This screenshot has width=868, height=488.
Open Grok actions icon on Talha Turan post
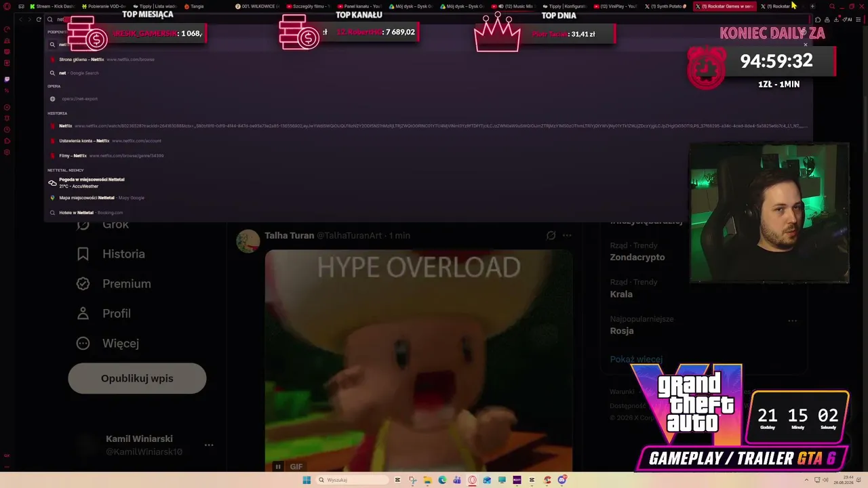coord(551,235)
